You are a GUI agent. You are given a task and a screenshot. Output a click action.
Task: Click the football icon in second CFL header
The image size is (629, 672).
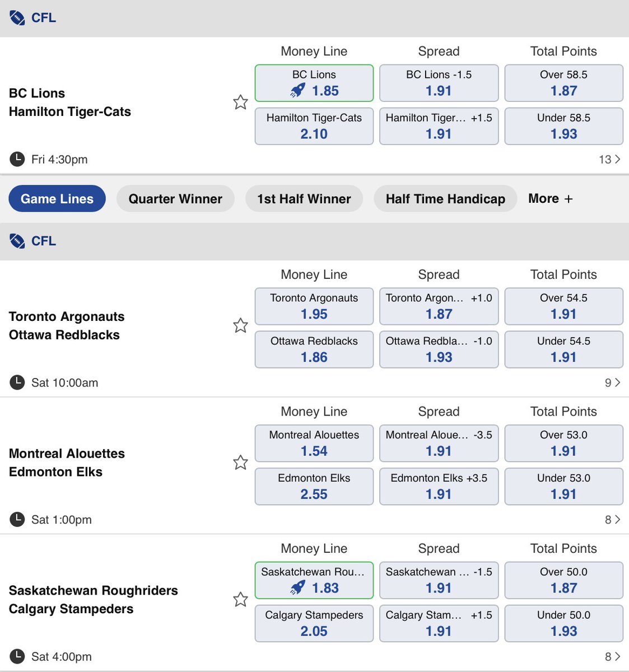[x=17, y=241]
